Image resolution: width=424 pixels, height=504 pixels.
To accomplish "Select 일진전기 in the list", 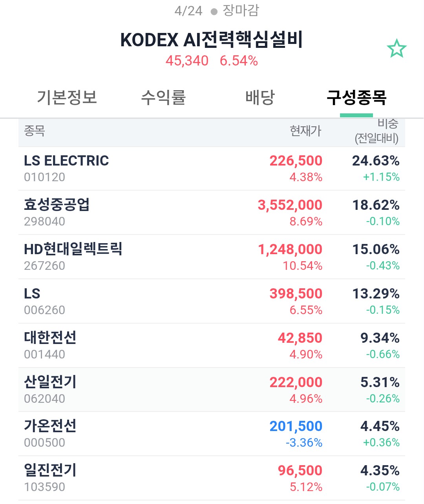I will [x=212, y=478].
